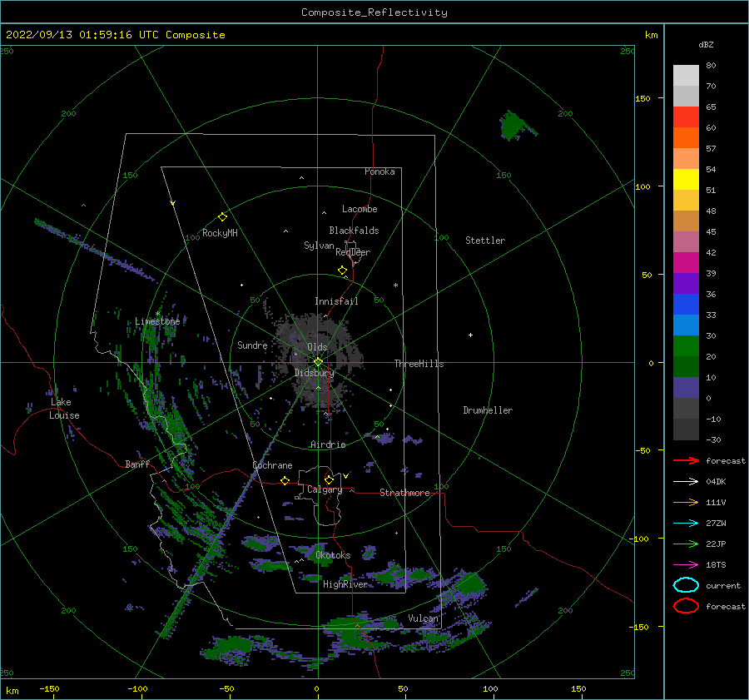
Task: Select the yellow diamond marker below Cochrane
Action: 285,480
